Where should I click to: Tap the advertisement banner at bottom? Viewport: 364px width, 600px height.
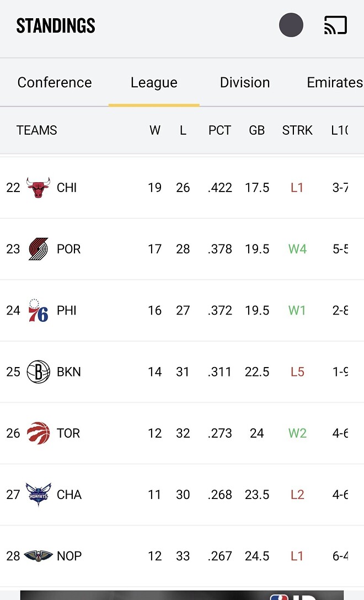[182, 595]
